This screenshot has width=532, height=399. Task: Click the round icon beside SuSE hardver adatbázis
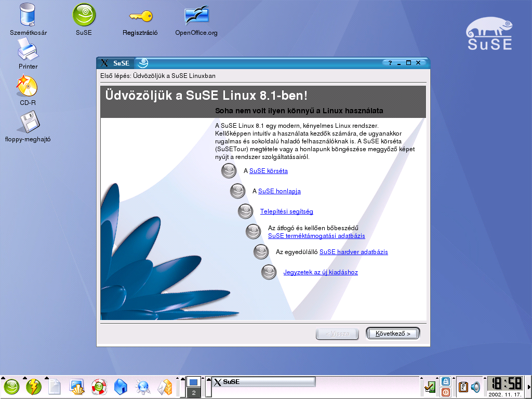261,252
